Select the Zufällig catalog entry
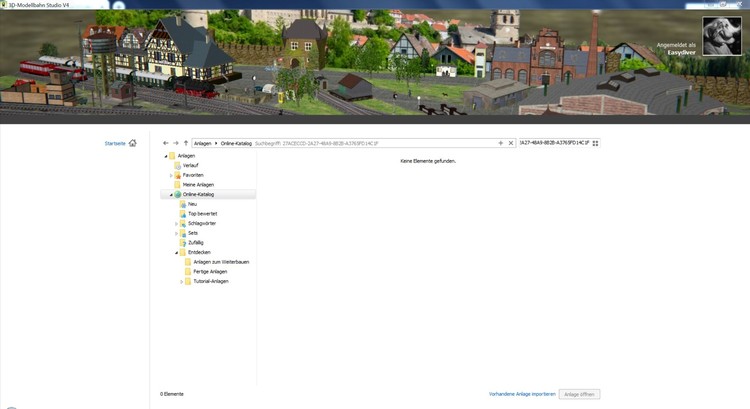This screenshot has height=409, width=750. point(195,242)
